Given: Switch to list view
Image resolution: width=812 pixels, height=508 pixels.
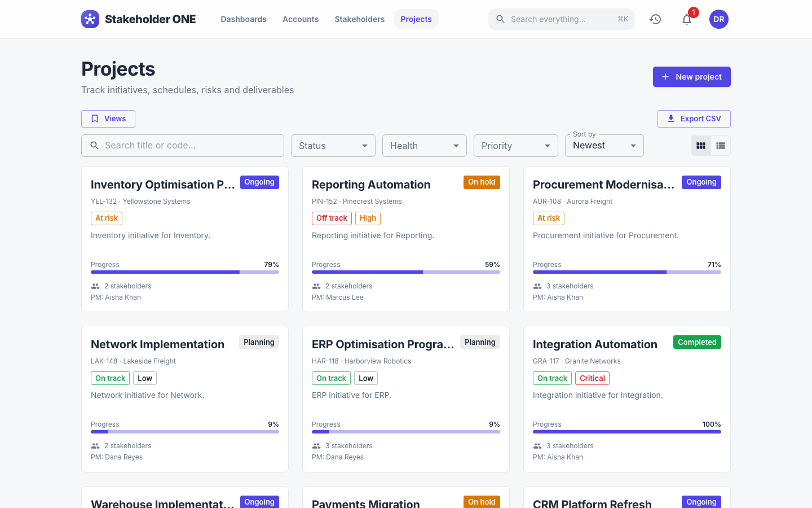Looking at the screenshot, I should [x=721, y=146].
